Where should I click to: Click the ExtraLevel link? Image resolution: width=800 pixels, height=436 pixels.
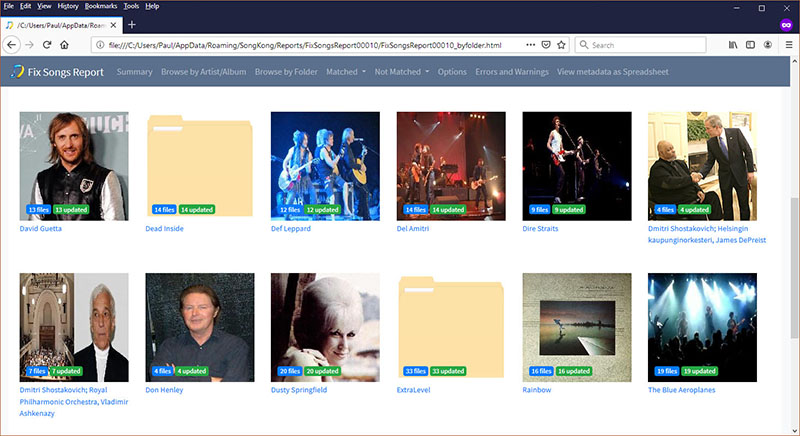(413, 390)
